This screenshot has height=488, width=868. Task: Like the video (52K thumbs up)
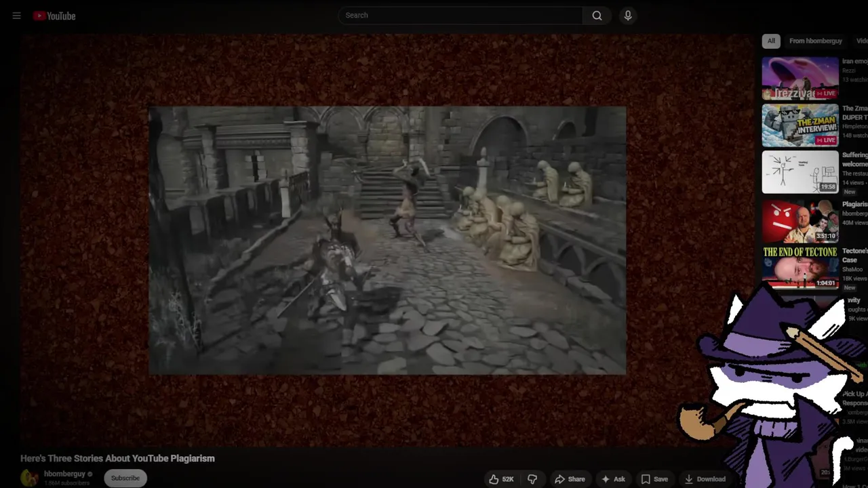[x=502, y=479]
